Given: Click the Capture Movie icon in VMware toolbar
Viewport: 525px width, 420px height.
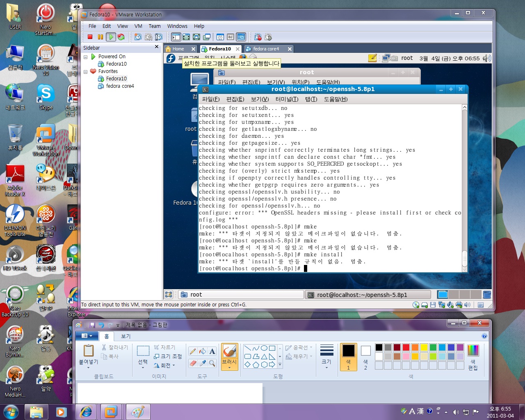Looking at the screenshot, I should coord(258,37).
